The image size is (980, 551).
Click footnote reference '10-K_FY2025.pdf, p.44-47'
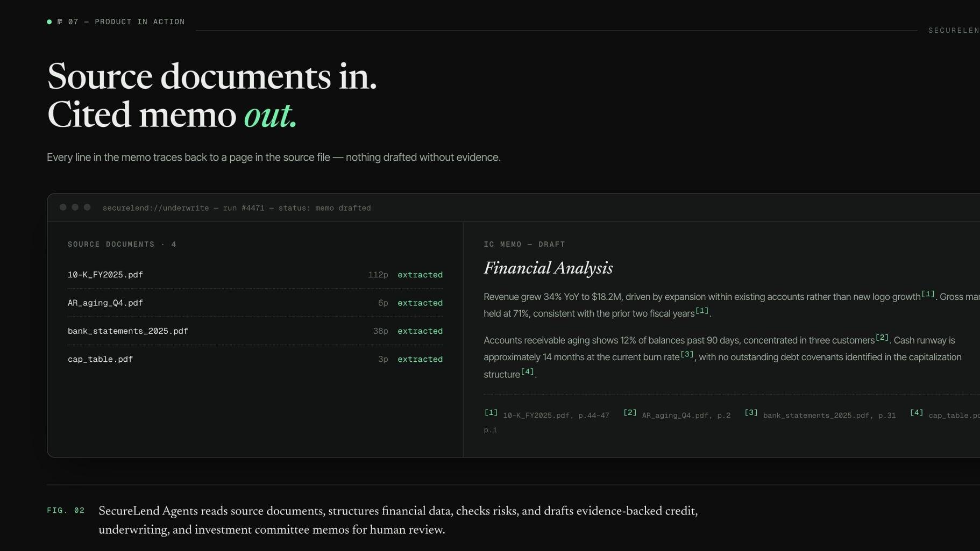(556, 416)
